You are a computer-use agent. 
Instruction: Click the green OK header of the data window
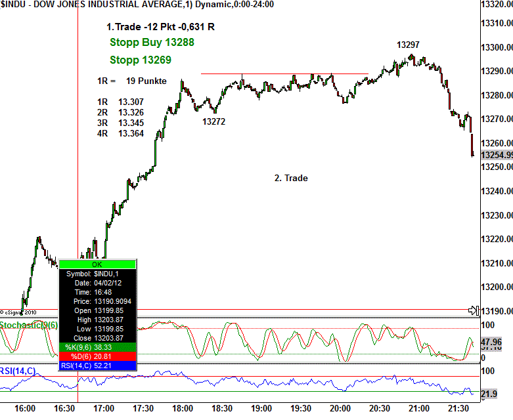pos(97,264)
